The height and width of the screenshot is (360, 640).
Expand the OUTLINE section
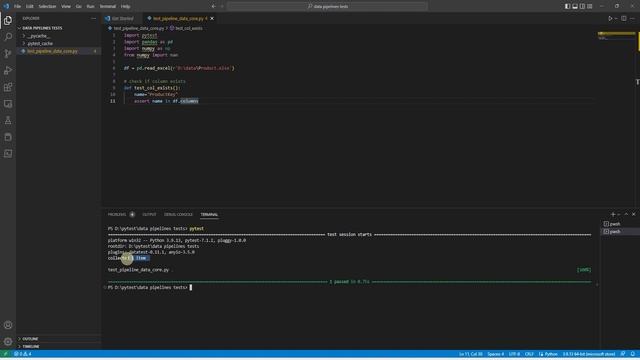30,339
